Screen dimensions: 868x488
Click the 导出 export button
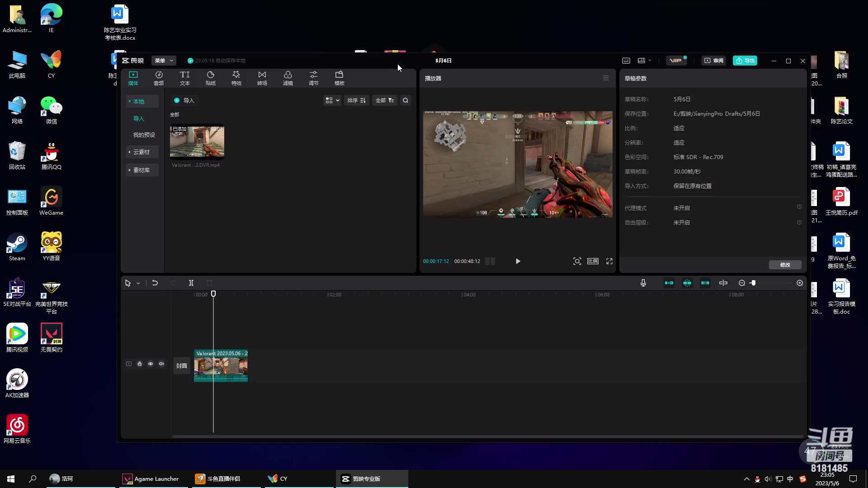pyautogui.click(x=745, y=61)
